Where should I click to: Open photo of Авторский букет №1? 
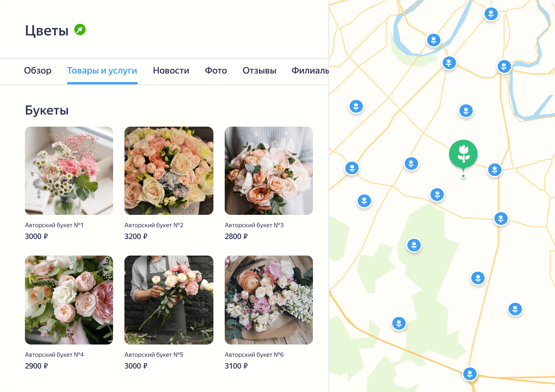point(69,171)
